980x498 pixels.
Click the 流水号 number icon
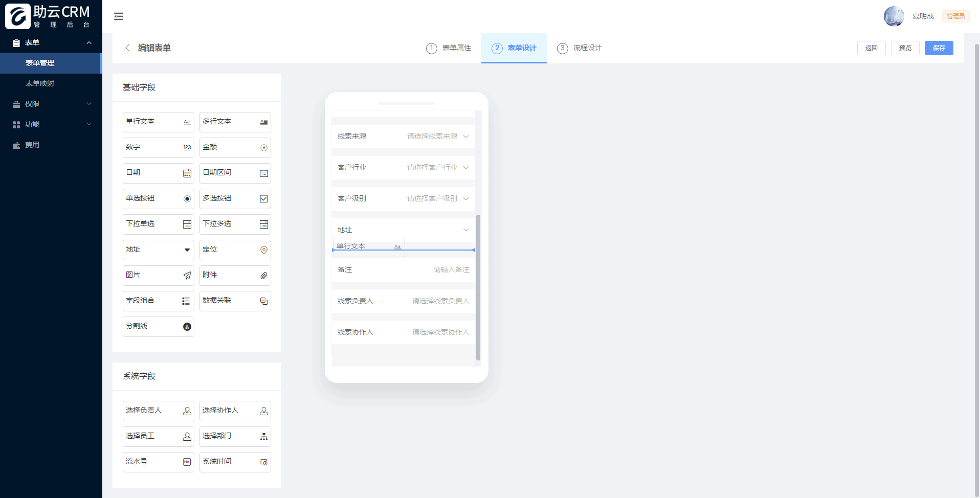pyautogui.click(x=187, y=462)
